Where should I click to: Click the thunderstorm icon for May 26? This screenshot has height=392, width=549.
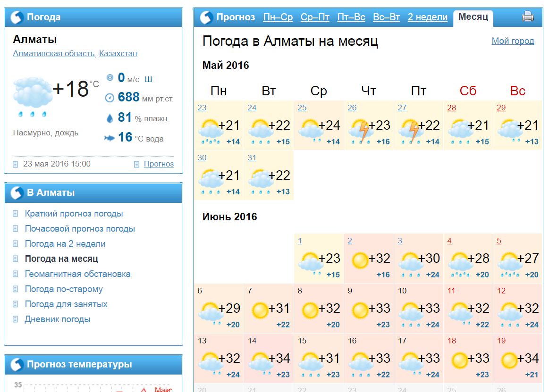click(361, 131)
